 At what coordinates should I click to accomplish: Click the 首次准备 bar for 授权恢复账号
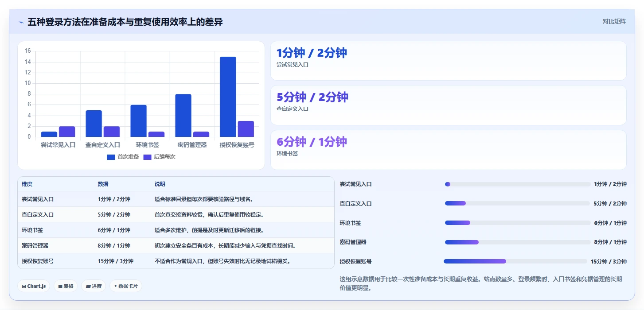(x=228, y=97)
